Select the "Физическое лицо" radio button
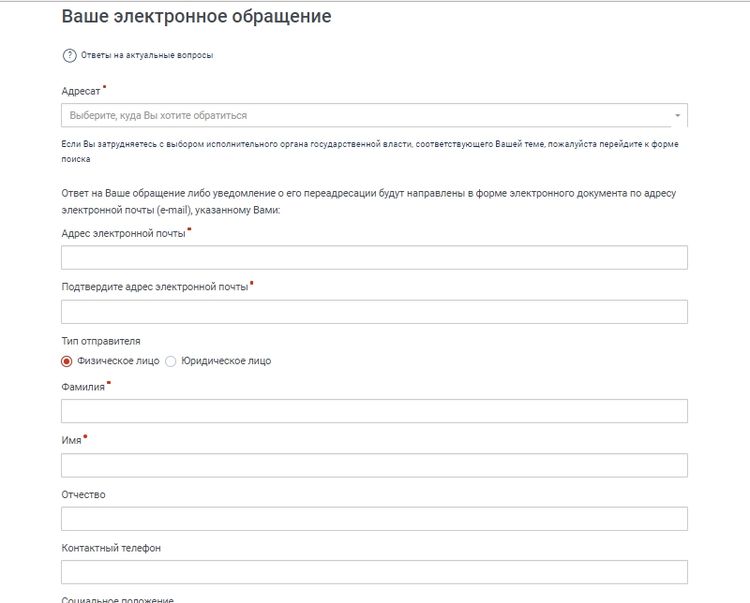Image resolution: width=750 pixels, height=603 pixels. [68, 361]
